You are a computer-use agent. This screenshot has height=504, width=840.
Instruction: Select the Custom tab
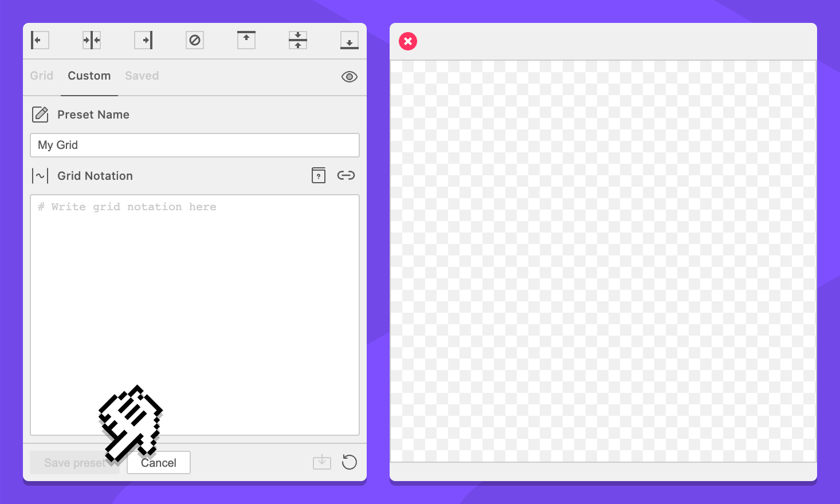point(89,76)
